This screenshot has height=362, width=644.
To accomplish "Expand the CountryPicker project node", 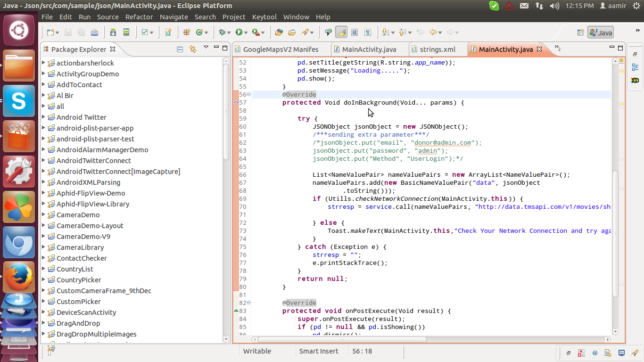I will click(x=43, y=280).
